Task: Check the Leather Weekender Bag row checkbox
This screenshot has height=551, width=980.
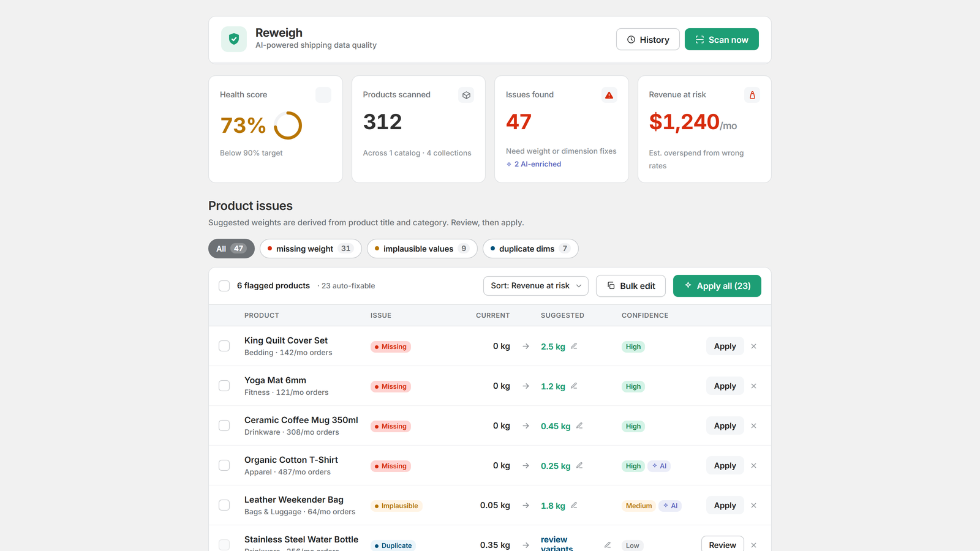Action: pos(224,505)
